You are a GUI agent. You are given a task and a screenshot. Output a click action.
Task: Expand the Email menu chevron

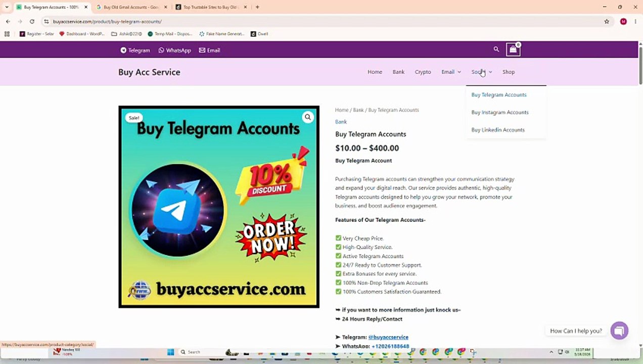pyautogui.click(x=459, y=72)
